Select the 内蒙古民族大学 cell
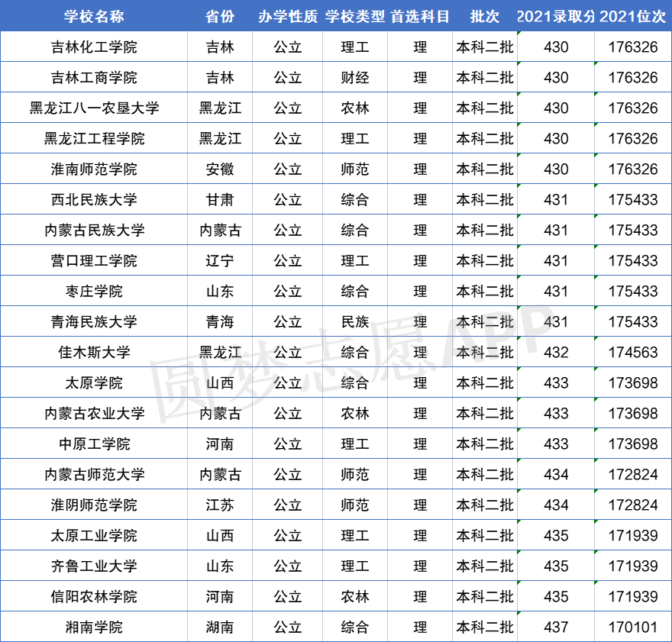The width and height of the screenshot is (672, 642). pos(94,230)
